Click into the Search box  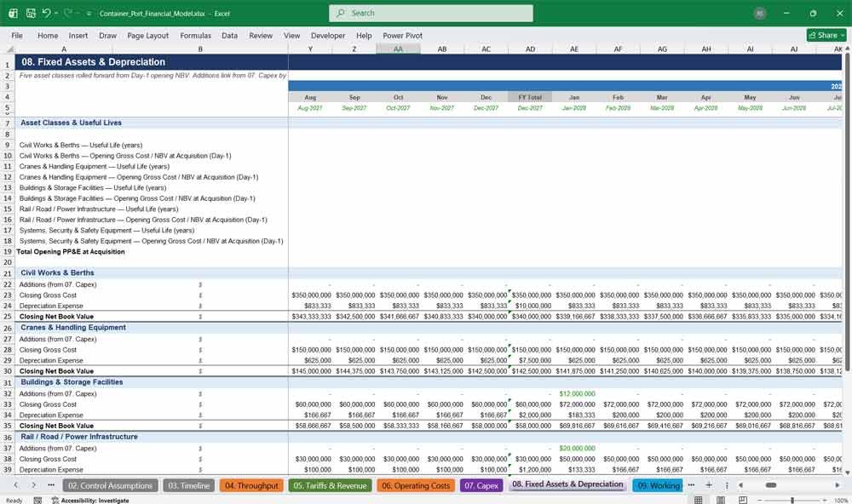(431, 13)
